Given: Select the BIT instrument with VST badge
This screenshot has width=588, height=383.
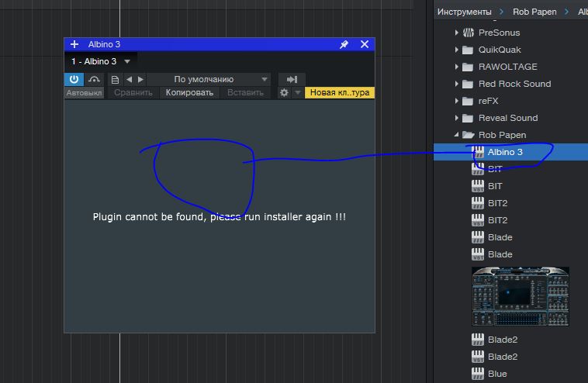Looking at the screenshot, I should 495,186.
